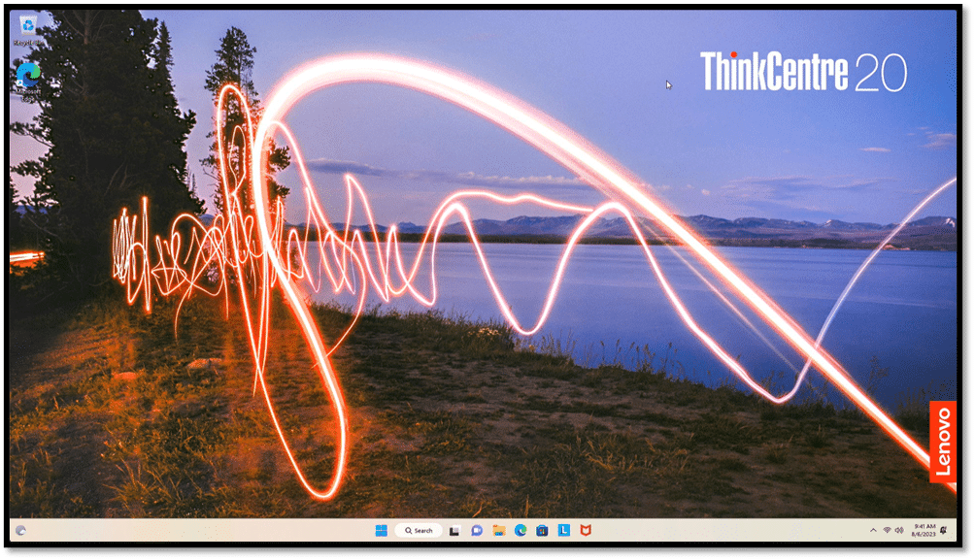Open the widgets icon at the taskbar's left end
975x560 pixels.
point(20,530)
